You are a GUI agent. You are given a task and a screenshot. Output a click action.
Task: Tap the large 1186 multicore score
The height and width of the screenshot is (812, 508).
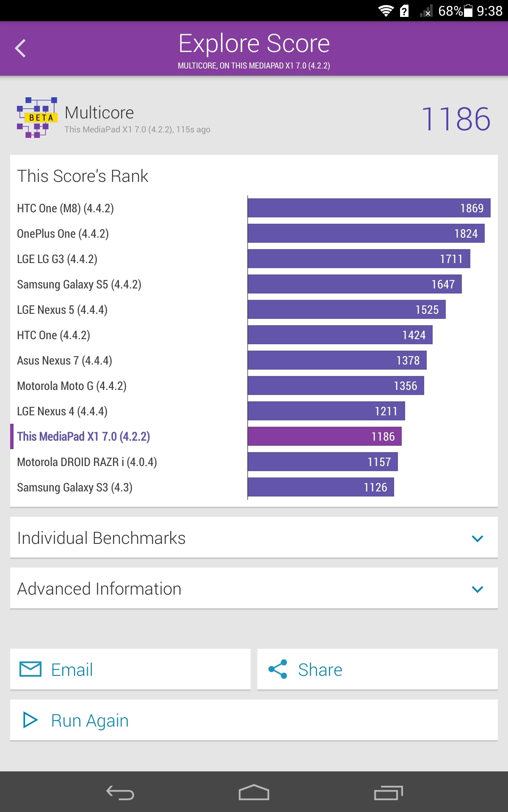click(456, 119)
